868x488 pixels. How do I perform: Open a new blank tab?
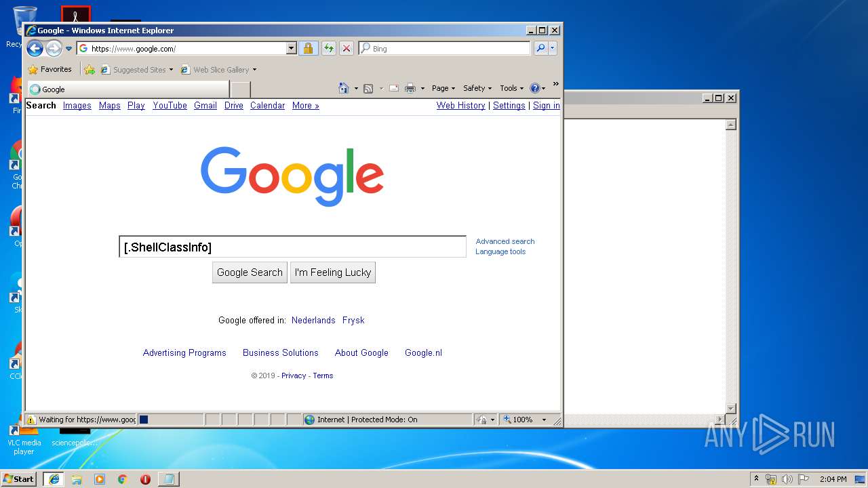point(241,89)
